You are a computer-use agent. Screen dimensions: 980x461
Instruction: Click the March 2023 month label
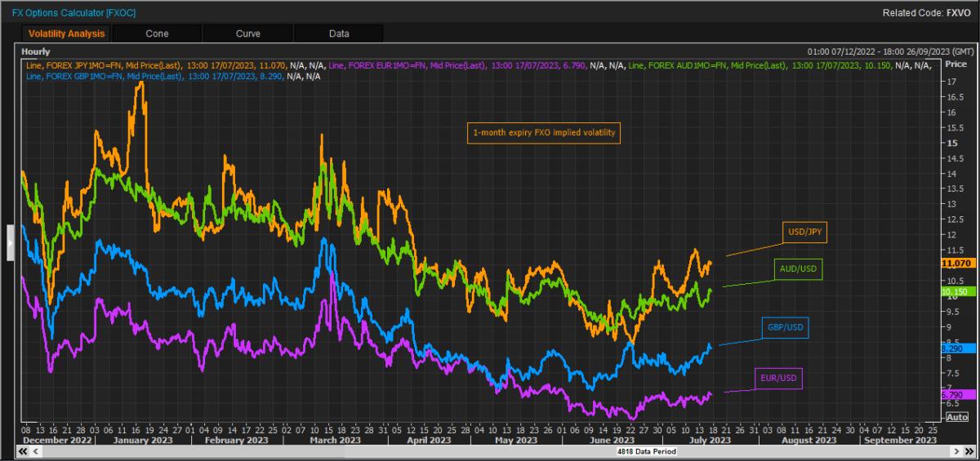point(336,440)
